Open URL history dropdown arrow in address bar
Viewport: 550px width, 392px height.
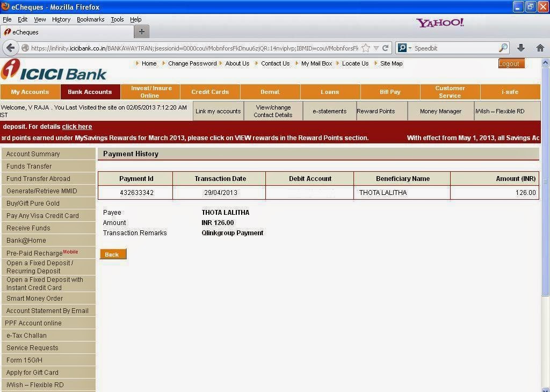click(376, 48)
